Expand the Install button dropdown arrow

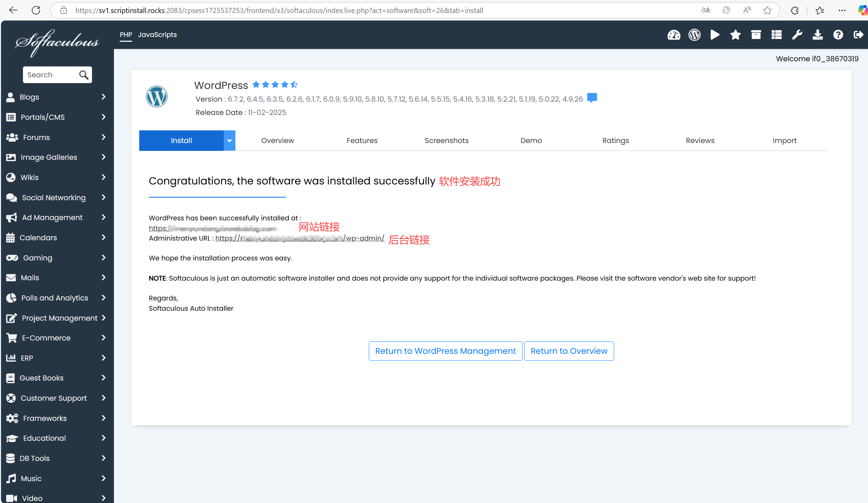coord(229,141)
